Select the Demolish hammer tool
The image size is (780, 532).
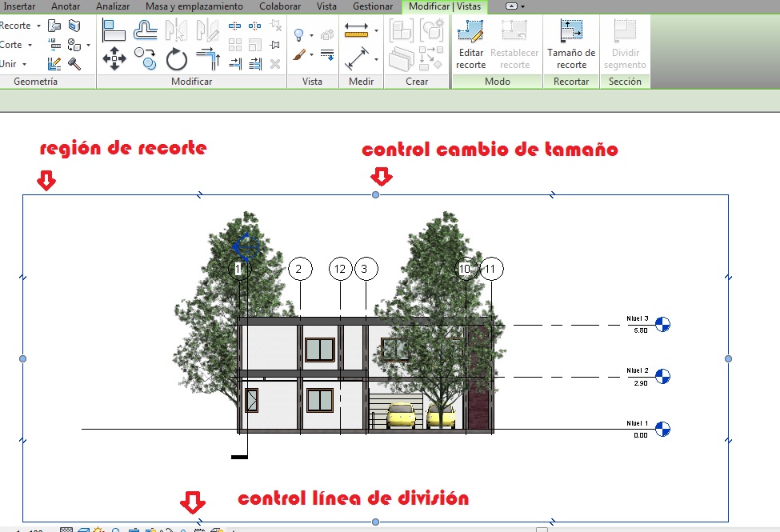click(74, 63)
